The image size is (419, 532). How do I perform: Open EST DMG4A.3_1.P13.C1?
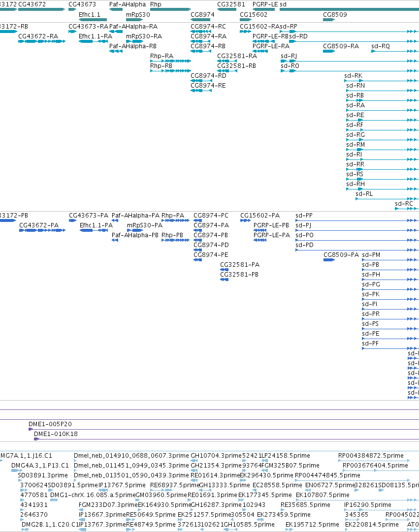tap(40, 466)
